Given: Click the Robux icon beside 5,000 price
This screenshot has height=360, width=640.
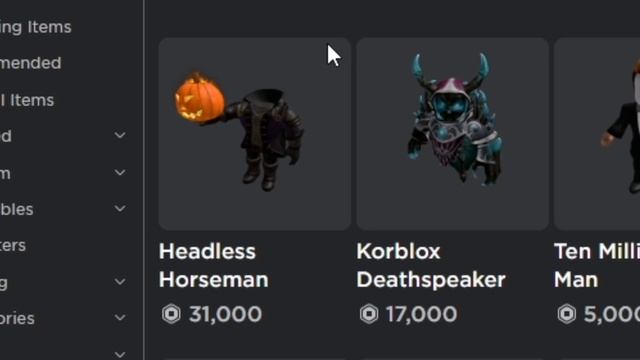Looking at the screenshot, I should [x=567, y=314].
